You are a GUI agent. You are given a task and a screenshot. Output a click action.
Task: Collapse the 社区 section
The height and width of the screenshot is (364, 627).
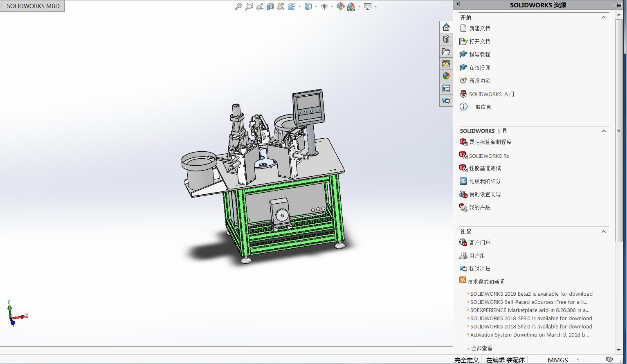point(604,231)
